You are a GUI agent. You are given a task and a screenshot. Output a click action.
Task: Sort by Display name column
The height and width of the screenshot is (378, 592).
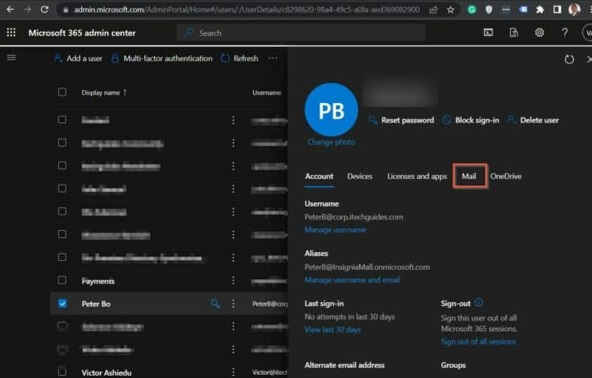tap(104, 93)
